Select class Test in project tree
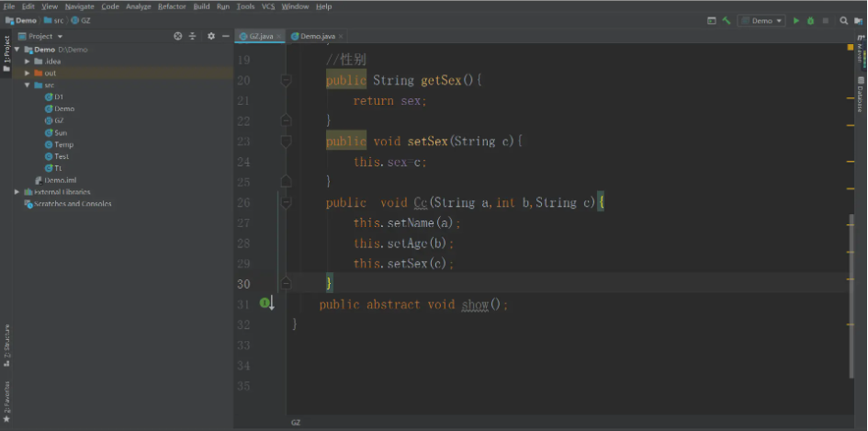This screenshot has height=431, width=868. (x=57, y=156)
